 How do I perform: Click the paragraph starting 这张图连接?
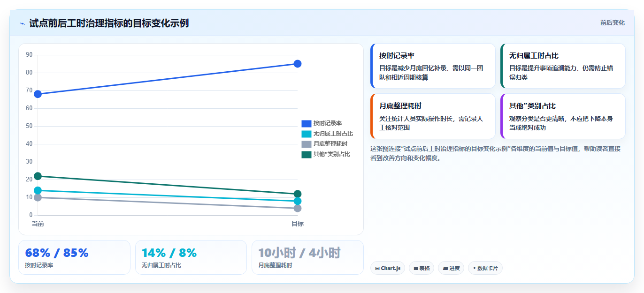495,153
